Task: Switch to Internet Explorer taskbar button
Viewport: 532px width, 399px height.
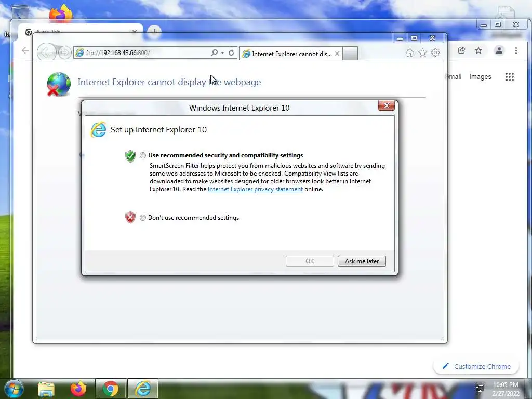Action: pos(143,389)
